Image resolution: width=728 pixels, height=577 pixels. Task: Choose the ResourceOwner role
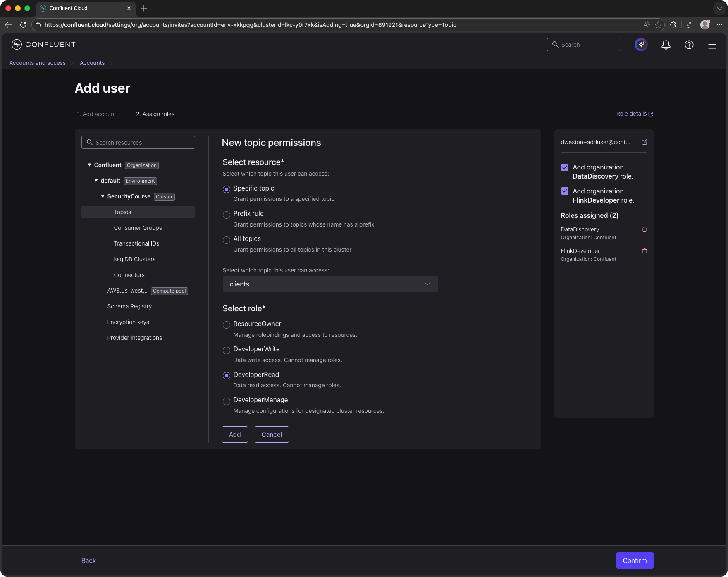click(x=227, y=325)
